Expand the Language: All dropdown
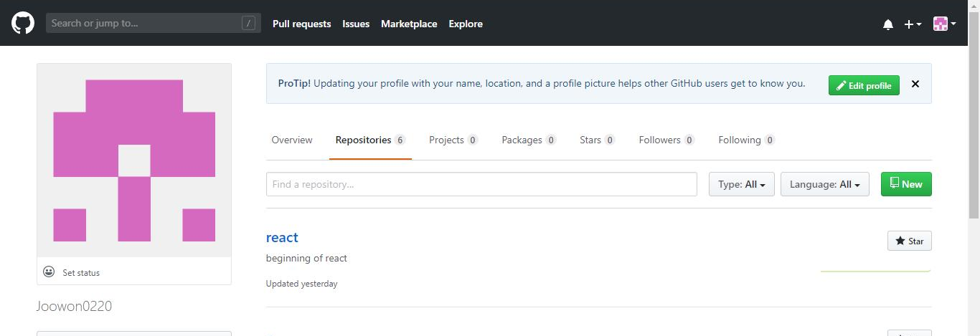 click(825, 184)
